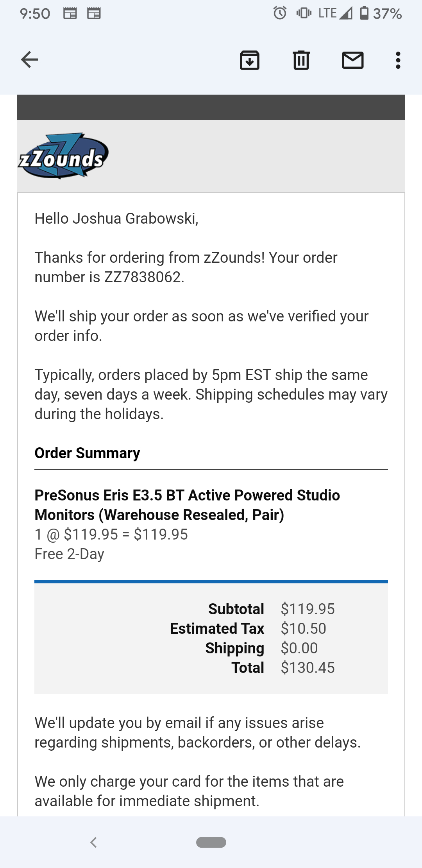Tap the back arrow to return to inbox
The width and height of the screenshot is (422, 868).
coord(30,60)
